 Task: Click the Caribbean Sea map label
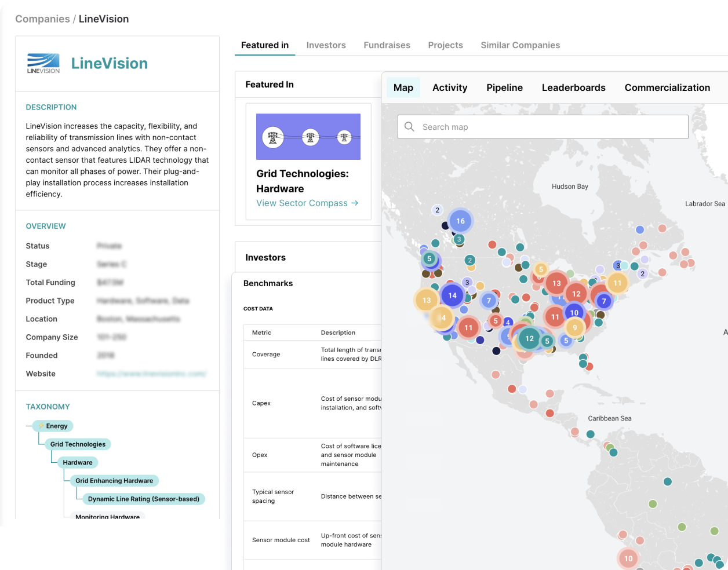610,418
